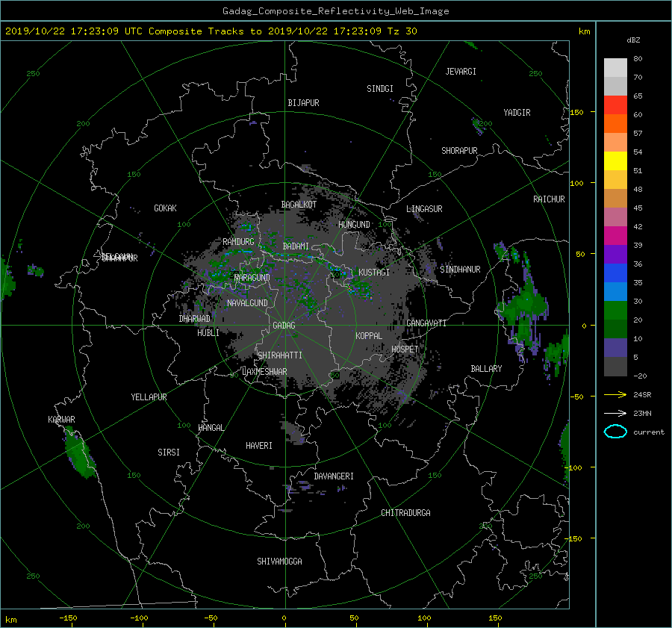The height and width of the screenshot is (628, 672).
Task: Click the SINDHANUR city label
Action: coord(460,270)
